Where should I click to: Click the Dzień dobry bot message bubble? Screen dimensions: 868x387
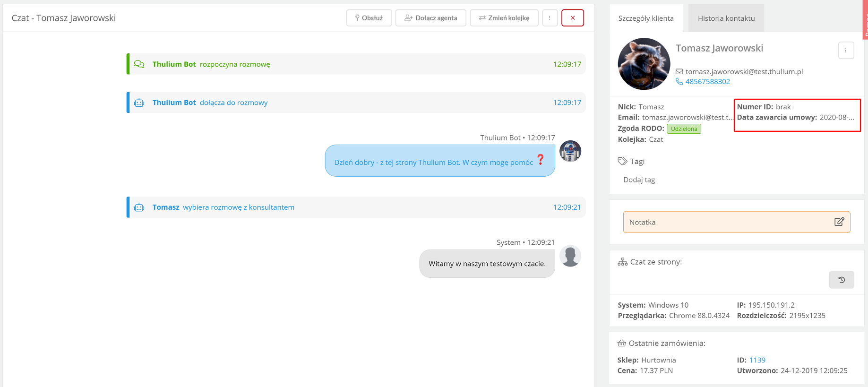tap(440, 161)
